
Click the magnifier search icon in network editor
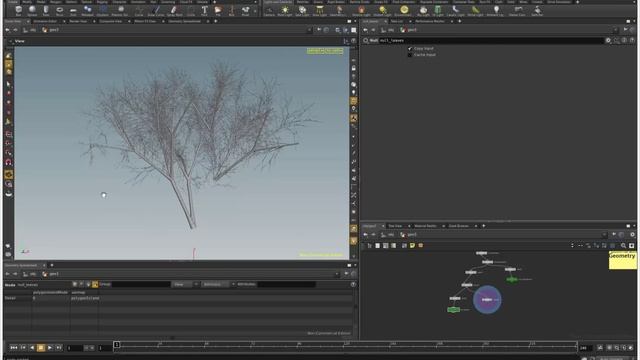tap(623, 245)
